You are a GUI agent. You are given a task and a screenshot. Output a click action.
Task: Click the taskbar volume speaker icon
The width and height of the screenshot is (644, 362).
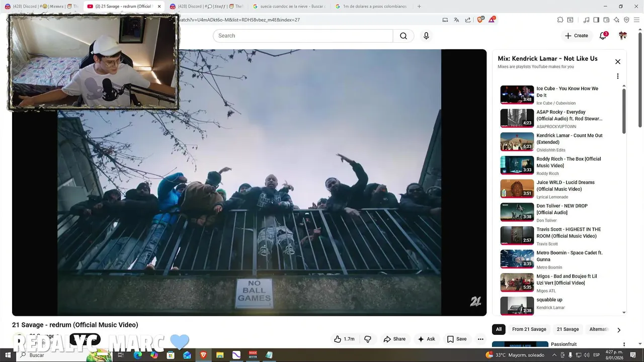[x=586, y=355]
